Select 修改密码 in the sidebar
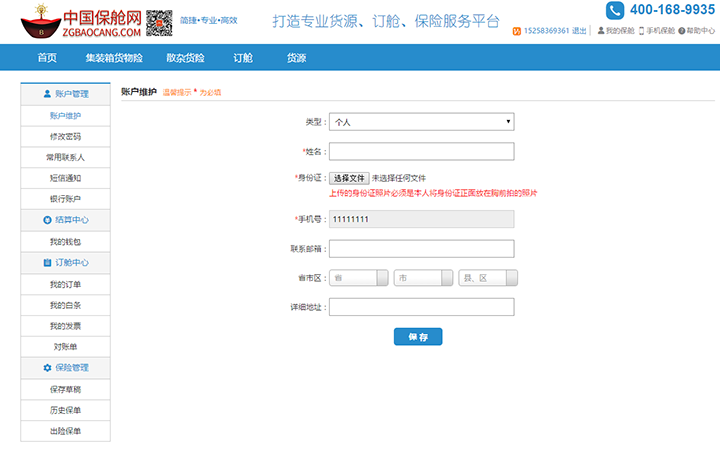Viewport: 720px width, 450px height. (x=66, y=137)
